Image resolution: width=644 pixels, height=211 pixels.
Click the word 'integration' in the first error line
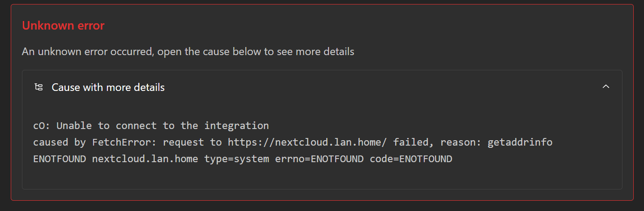point(236,125)
